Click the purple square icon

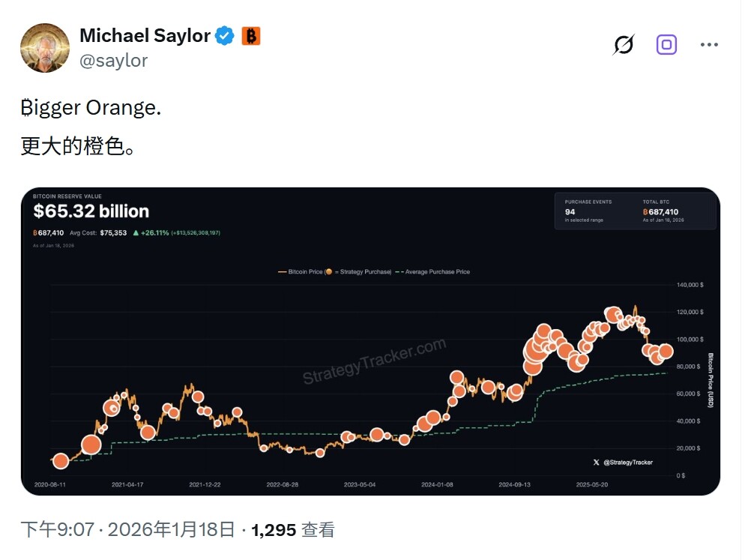[x=666, y=45]
